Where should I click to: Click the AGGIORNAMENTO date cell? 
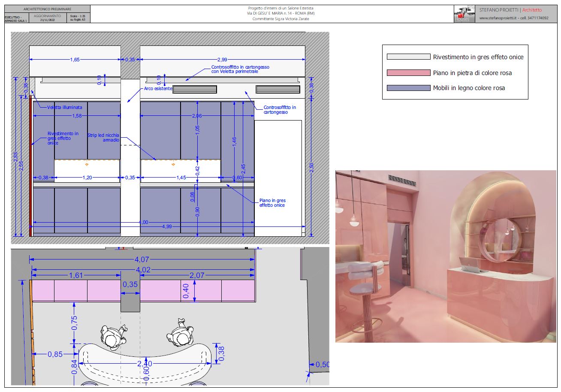(x=47, y=18)
